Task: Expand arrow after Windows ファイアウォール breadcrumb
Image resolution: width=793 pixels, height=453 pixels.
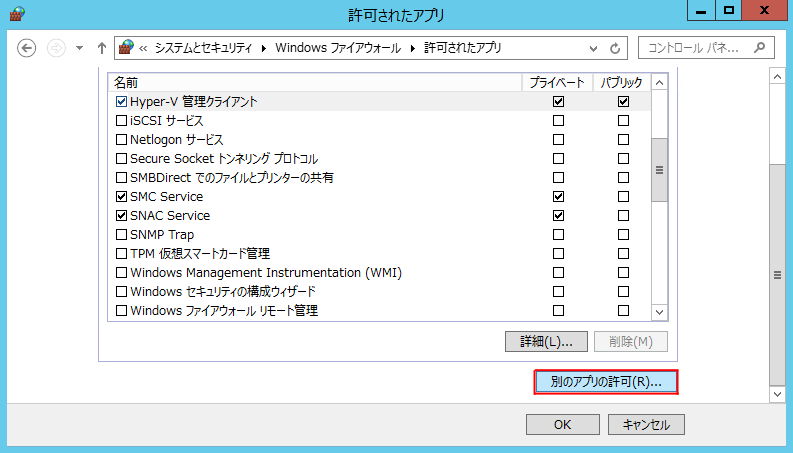Action: pyautogui.click(x=413, y=49)
